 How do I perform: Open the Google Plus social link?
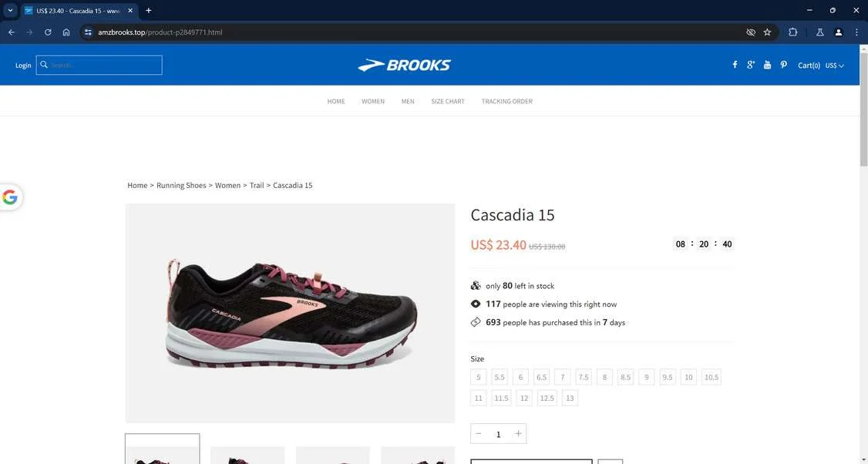coord(751,65)
